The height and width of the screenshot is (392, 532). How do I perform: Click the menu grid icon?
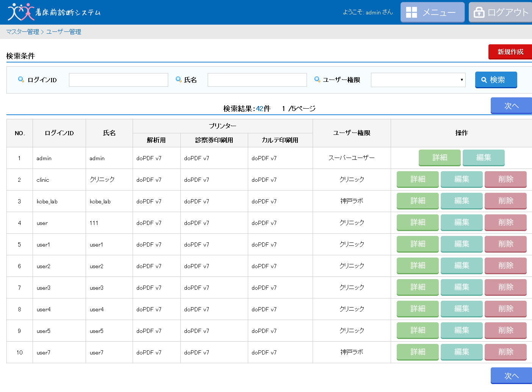pos(412,12)
